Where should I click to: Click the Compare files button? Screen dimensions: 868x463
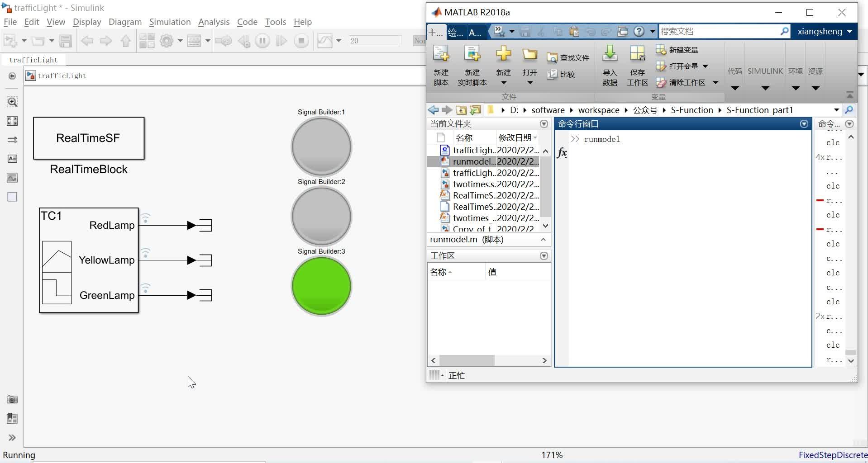click(x=561, y=74)
